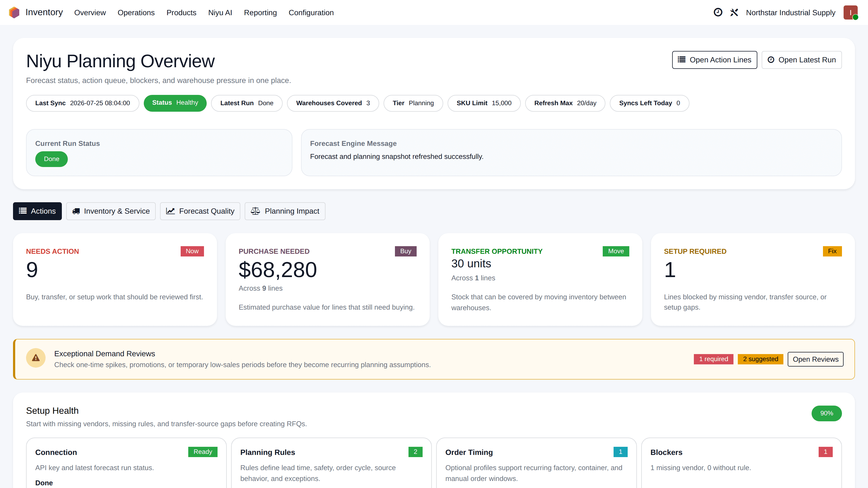868x488 pixels.
Task: Click the Done badge under Current Run Status
Action: 52,159
